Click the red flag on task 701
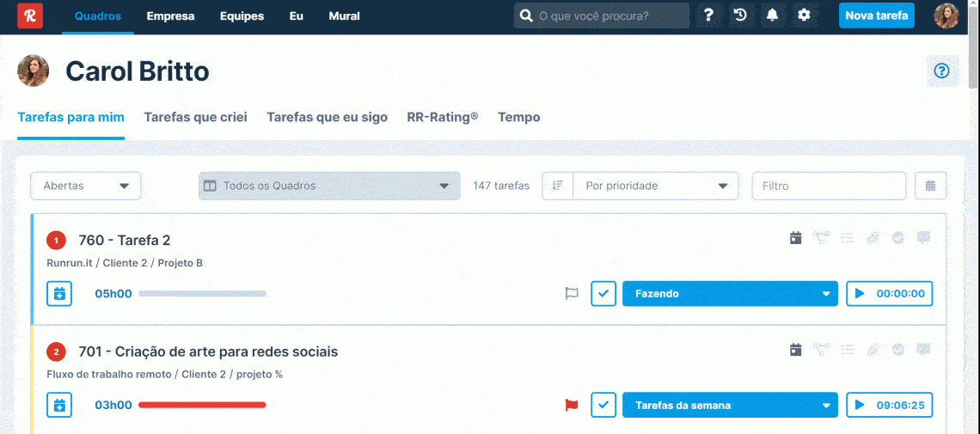The image size is (980, 434). [x=571, y=406]
